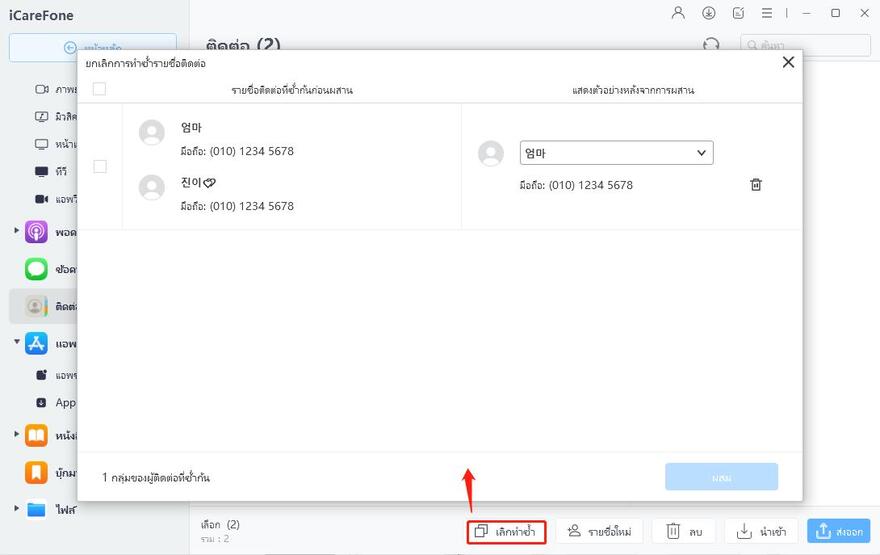Click the merged phone number text
Viewport: 880px width, 555px height.
click(x=576, y=185)
